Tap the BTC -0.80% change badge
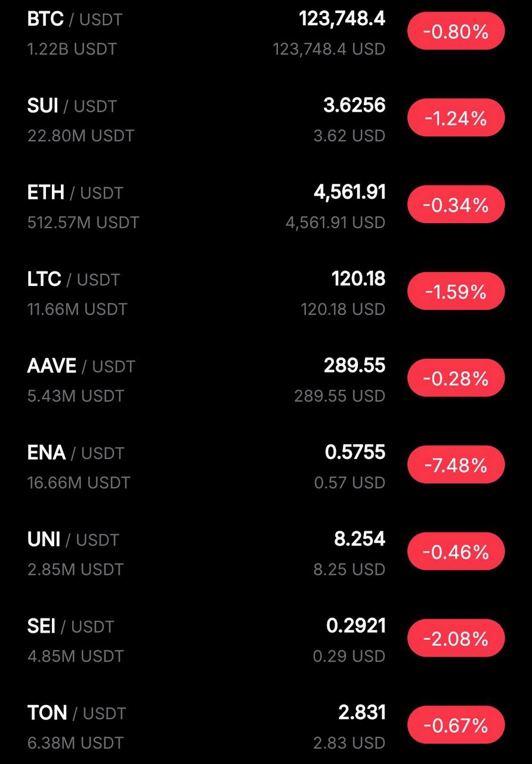 pos(456,32)
